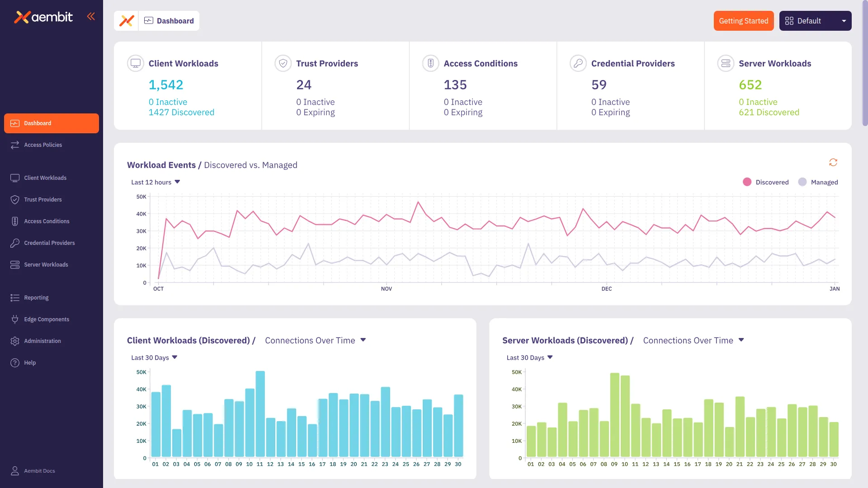Collapse the sidebar with the double chevron
The image size is (868, 488).
91,16
